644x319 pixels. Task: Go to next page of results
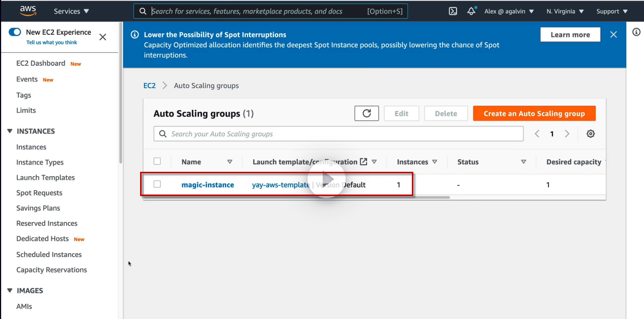point(567,134)
